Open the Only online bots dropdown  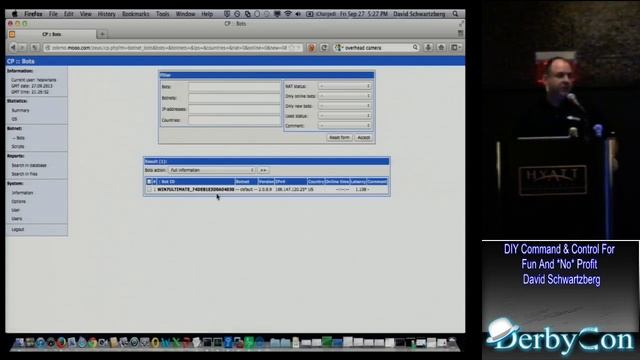click(344, 96)
